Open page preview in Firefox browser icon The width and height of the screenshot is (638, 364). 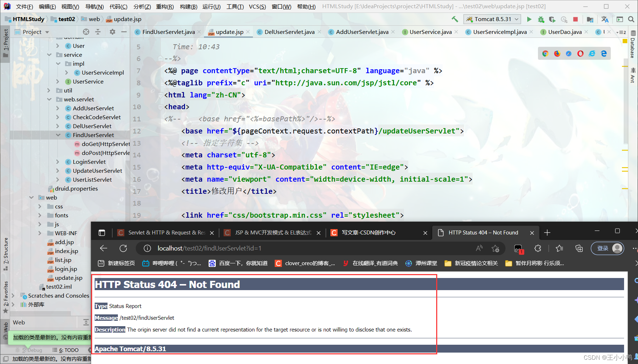[x=557, y=54]
